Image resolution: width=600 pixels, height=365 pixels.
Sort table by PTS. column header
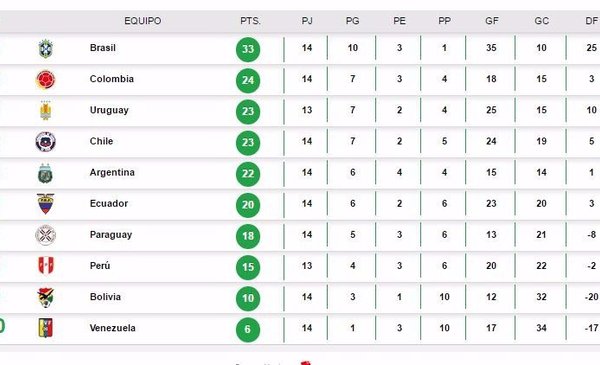[250, 21]
